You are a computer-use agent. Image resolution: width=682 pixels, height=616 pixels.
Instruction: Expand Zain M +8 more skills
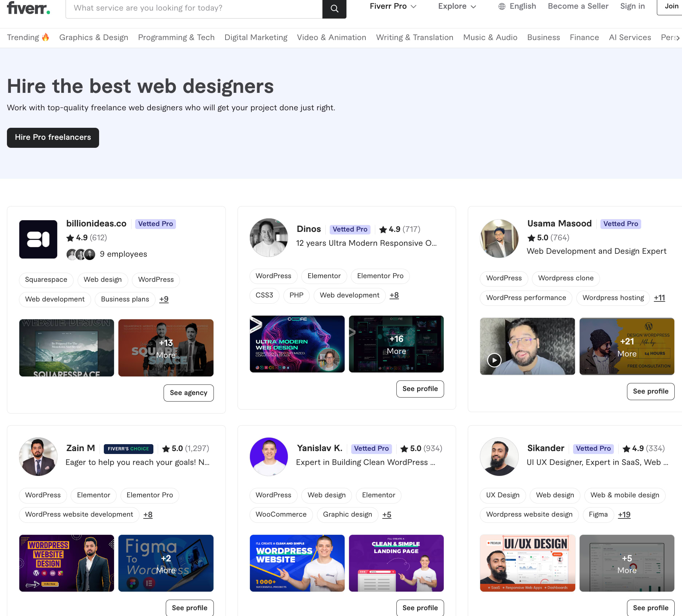pos(148,514)
